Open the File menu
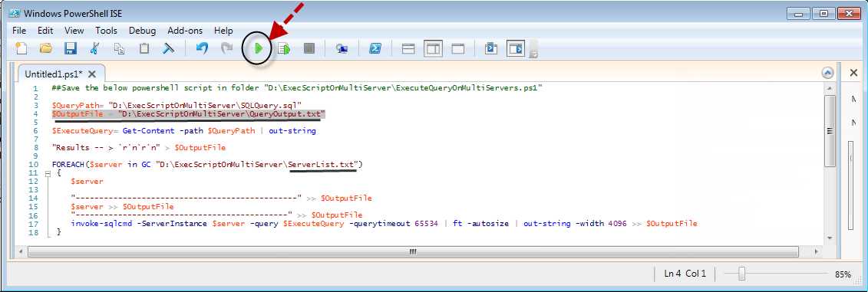Viewport: 868px width, 292px height. (19, 31)
